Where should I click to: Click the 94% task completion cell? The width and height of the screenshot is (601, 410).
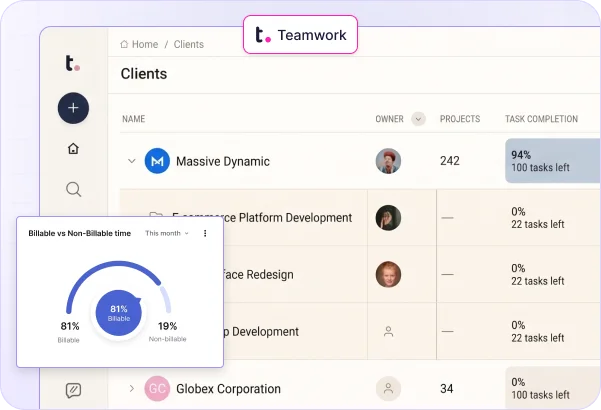[553, 161]
